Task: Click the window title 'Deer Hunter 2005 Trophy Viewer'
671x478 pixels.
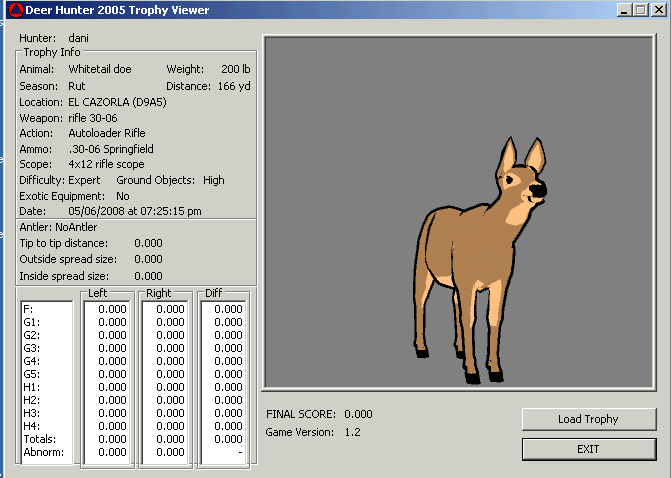Action: (117, 10)
